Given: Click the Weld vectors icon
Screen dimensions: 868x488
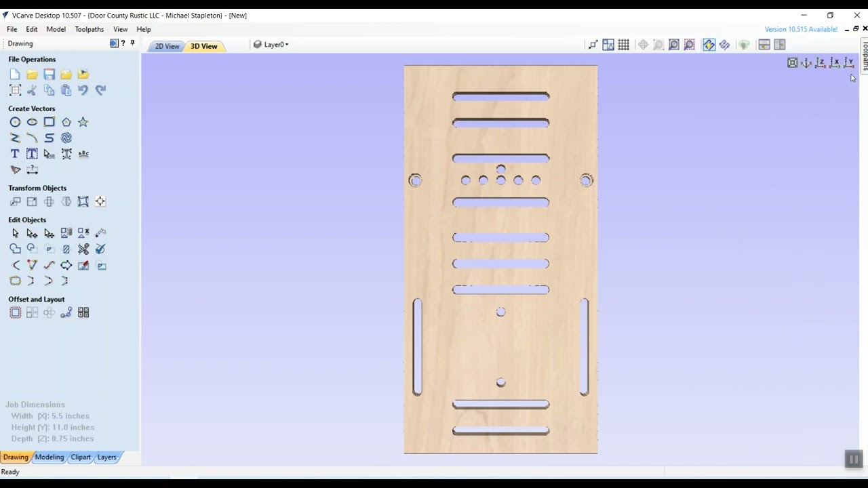Looking at the screenshot, I should 15,249.
